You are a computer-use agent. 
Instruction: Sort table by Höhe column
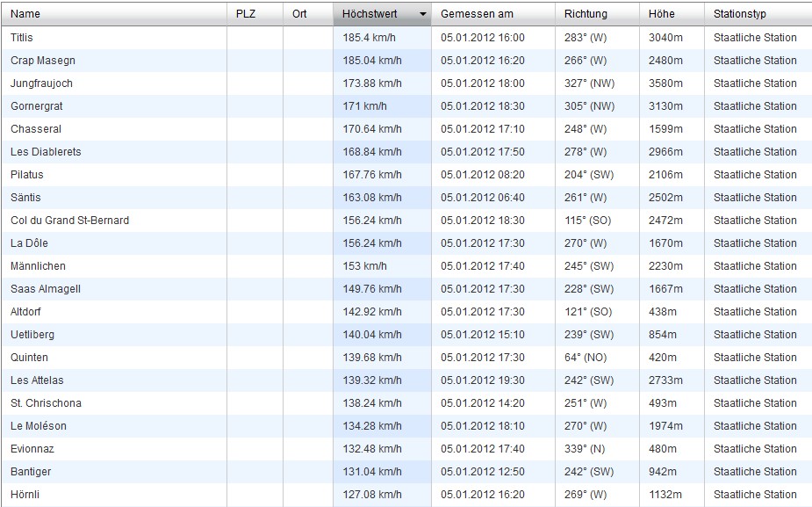tap(661, 14)
